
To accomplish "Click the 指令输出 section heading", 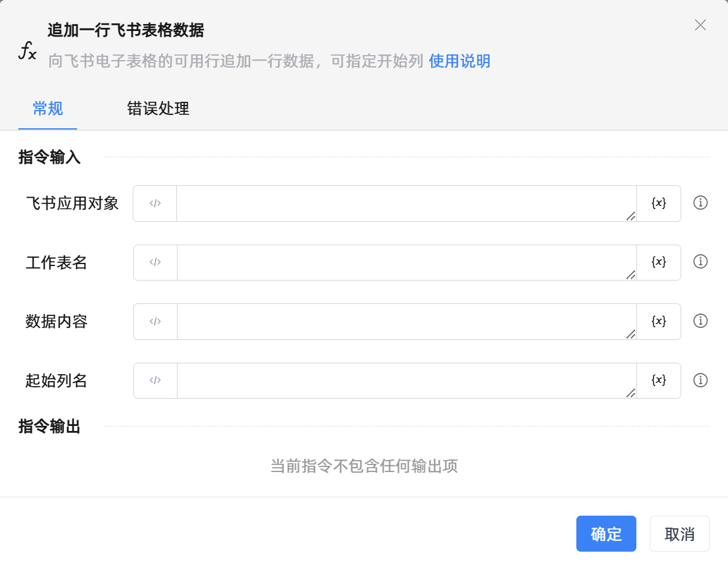I will tap(49, 426).
